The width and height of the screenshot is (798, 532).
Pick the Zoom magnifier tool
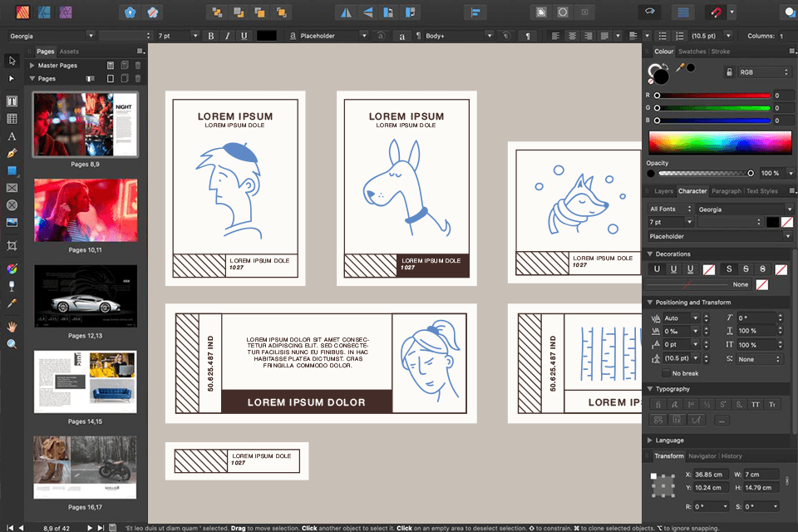[x=12, y=343]
